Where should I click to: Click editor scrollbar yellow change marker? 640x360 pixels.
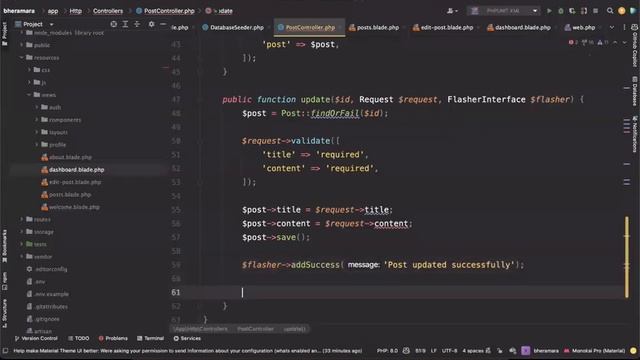click(x=627, y=257)
